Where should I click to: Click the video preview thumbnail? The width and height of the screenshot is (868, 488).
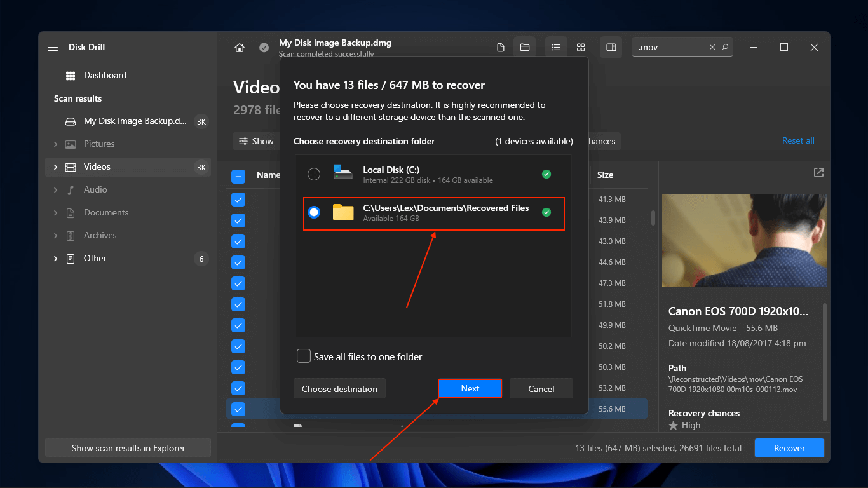(x=744, y=240)
